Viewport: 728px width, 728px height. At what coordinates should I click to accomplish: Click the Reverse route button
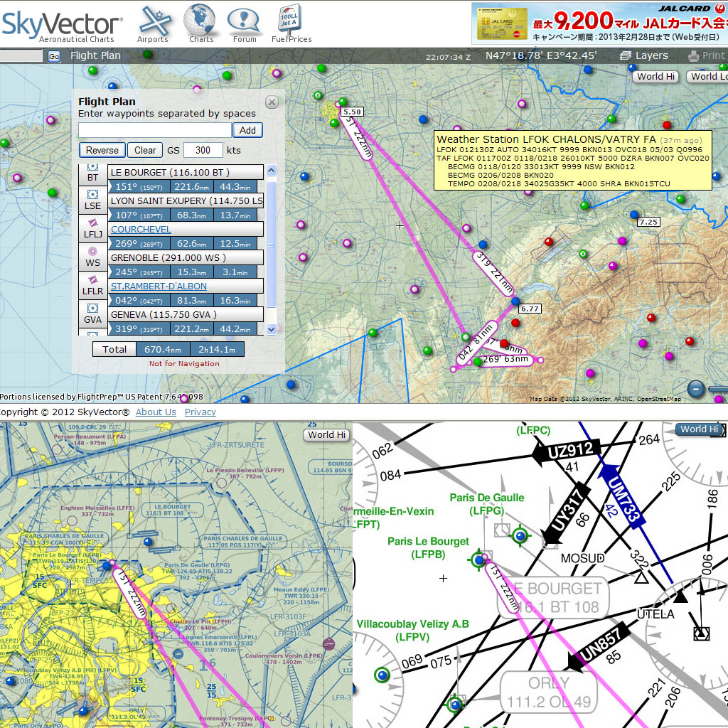tap(102, 151)
